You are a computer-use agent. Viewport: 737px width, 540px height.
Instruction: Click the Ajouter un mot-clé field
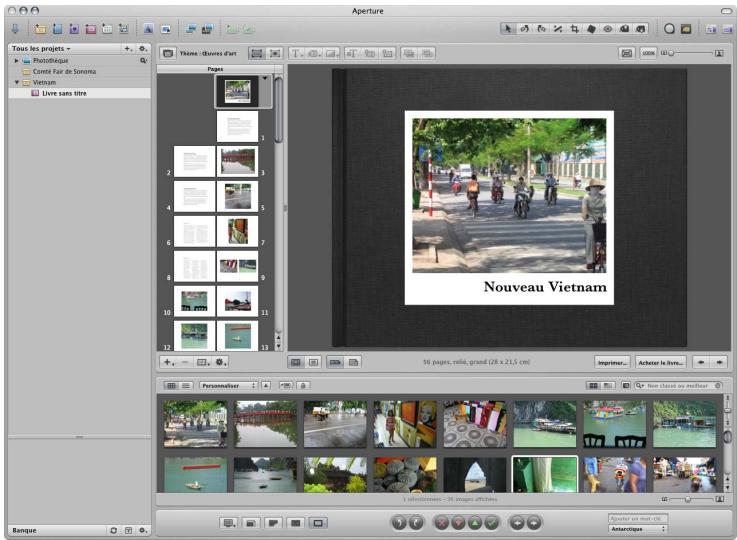(x=638, y=518)
